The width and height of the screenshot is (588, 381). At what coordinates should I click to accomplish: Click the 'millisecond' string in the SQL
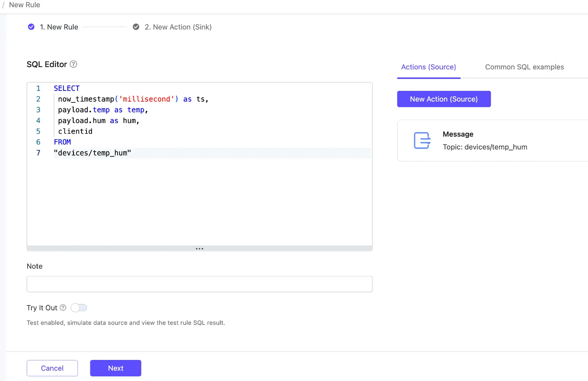147,99
